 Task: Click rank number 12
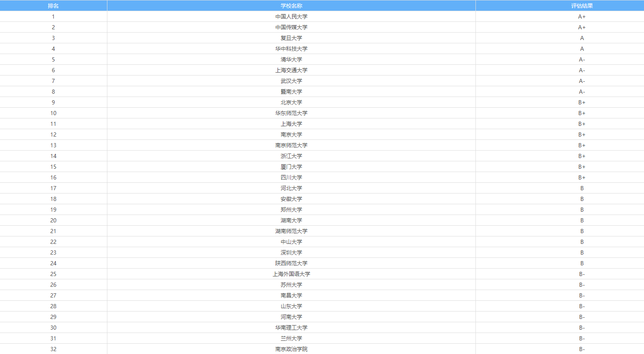tap(53, 135)
